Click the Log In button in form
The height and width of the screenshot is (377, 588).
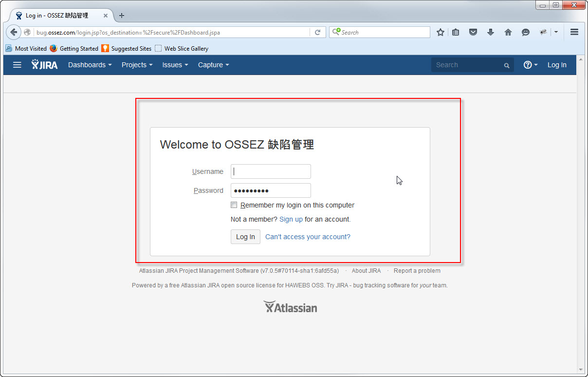(x=245, y=237)
